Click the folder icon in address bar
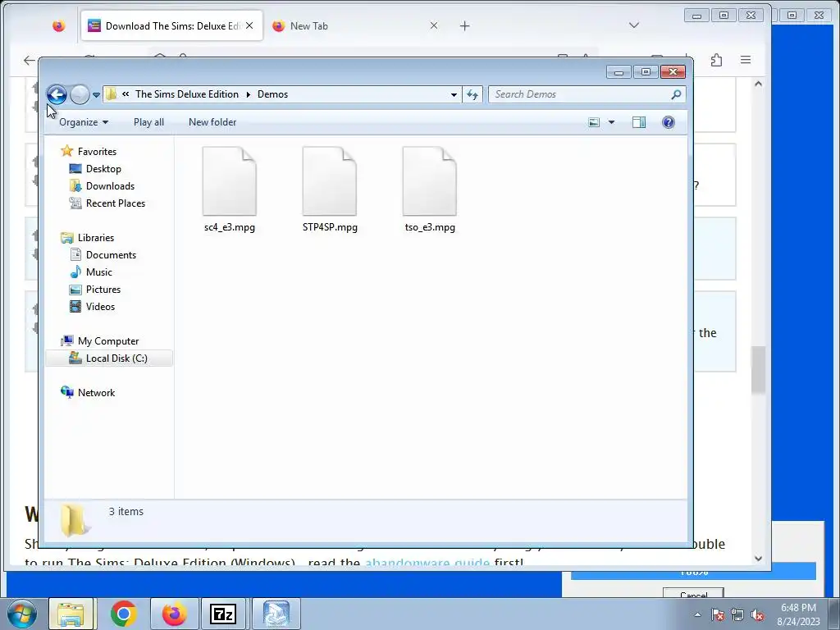This screenshot has height=630, width=840. click(111, 94)
